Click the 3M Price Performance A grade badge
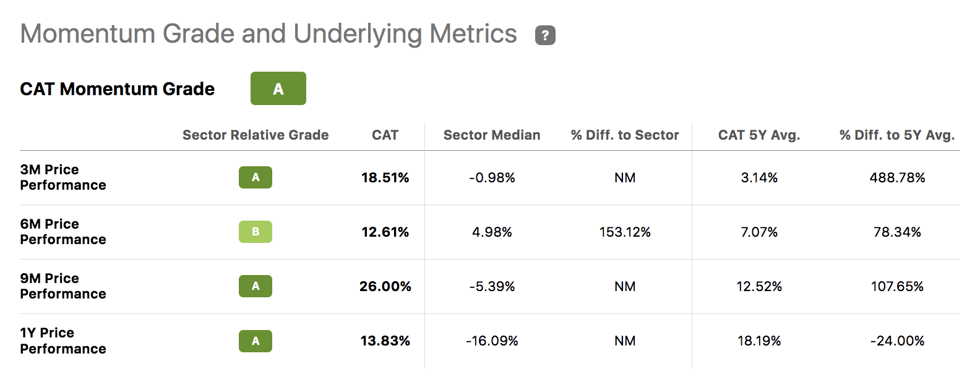980x377 pixels. (x=256, y=177)
